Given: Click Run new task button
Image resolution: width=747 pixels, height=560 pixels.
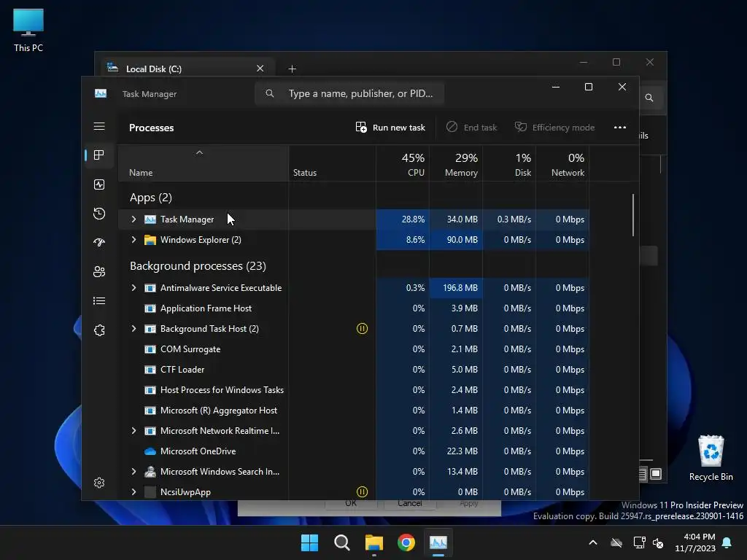Looking at the screenshot, I should [x=390, y=127].
